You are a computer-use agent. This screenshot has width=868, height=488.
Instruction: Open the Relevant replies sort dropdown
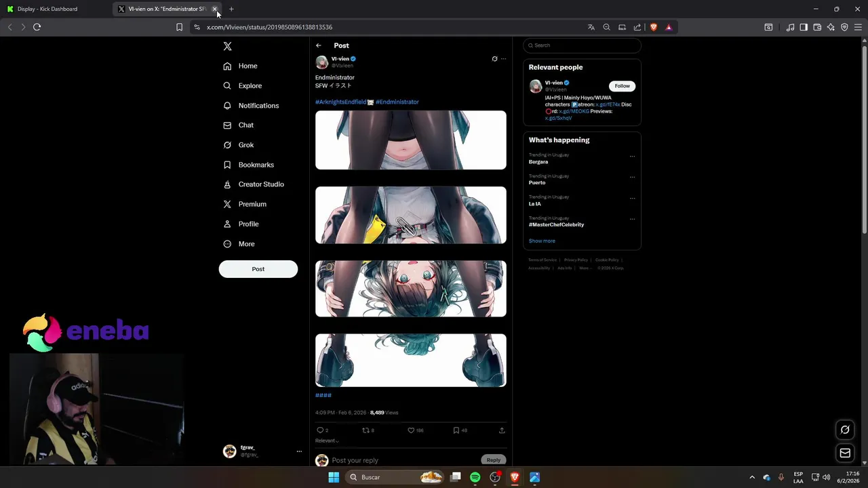coord(327,441)
